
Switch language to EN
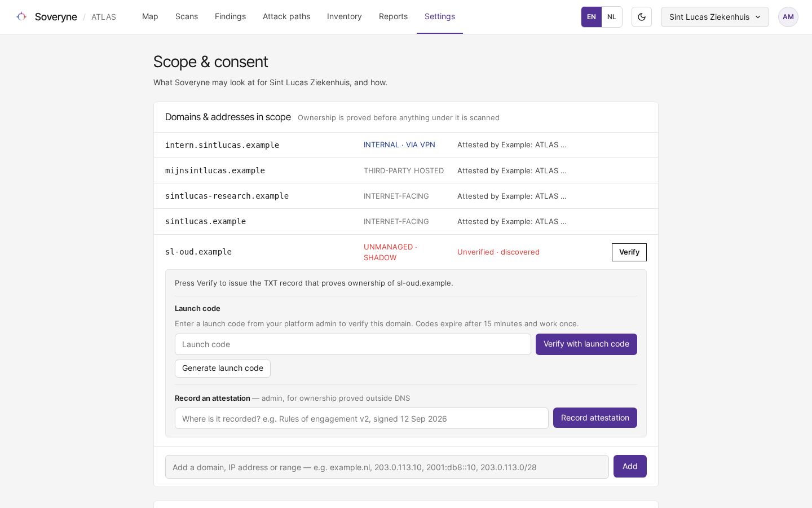click(x=592, y=17)
